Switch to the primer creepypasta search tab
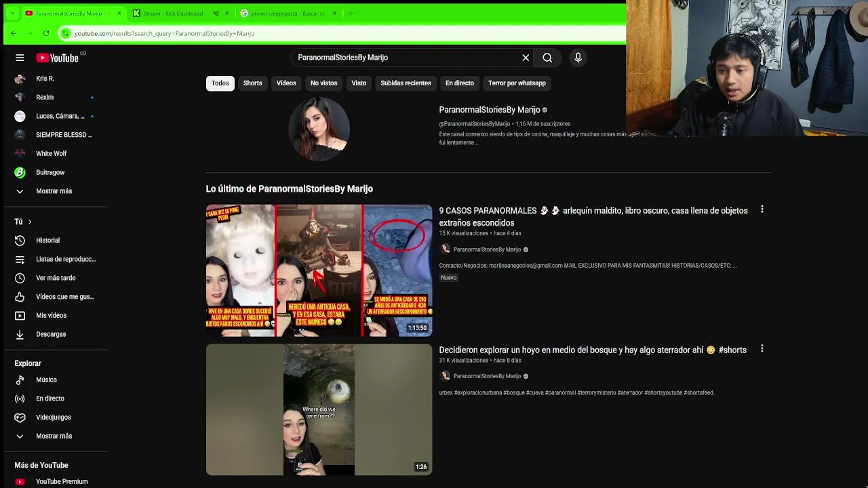The width and height of the screenshot is (868, 488). tap(288, 14)
